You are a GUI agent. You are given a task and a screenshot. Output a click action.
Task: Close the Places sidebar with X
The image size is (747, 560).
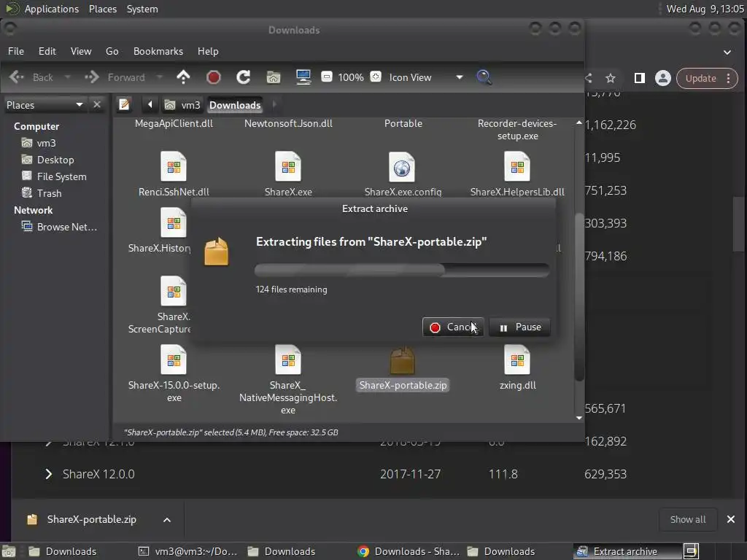pyautogui.click(x=97, y=104)
